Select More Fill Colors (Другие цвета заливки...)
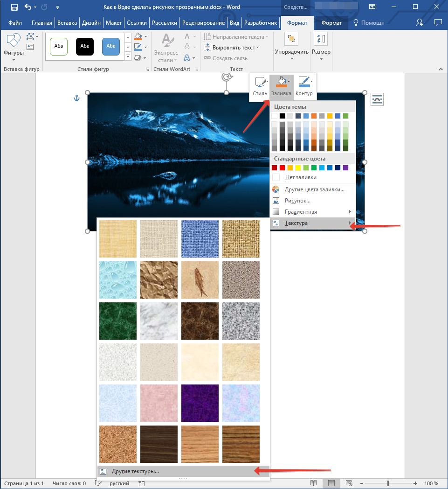 [314, 189]
